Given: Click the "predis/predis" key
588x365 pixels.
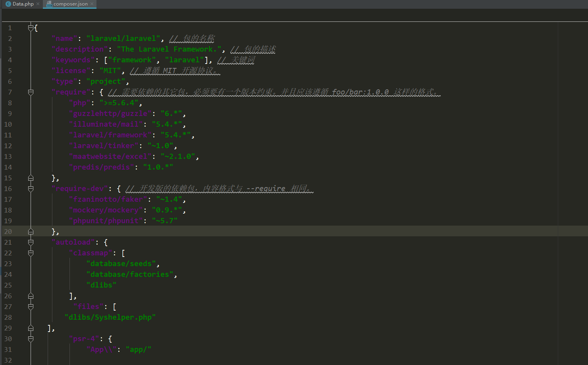Looking at the screenshot, I should (101, 167).
